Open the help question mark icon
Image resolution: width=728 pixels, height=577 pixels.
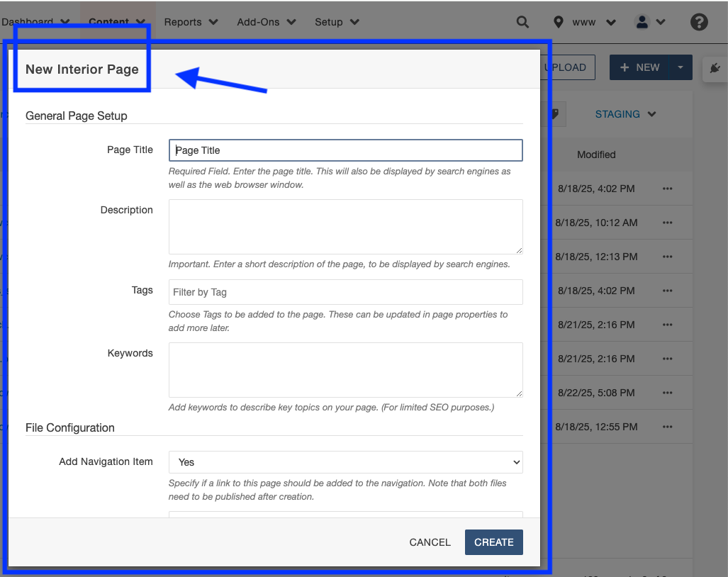pyautogui.click(x=699, y=22)
